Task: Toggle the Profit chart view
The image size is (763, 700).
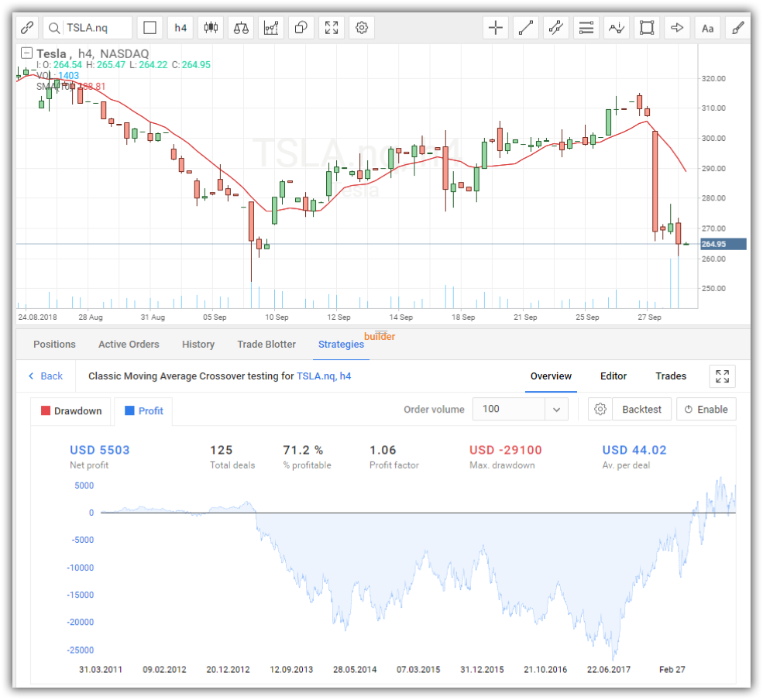Action: tap(144, 411)
